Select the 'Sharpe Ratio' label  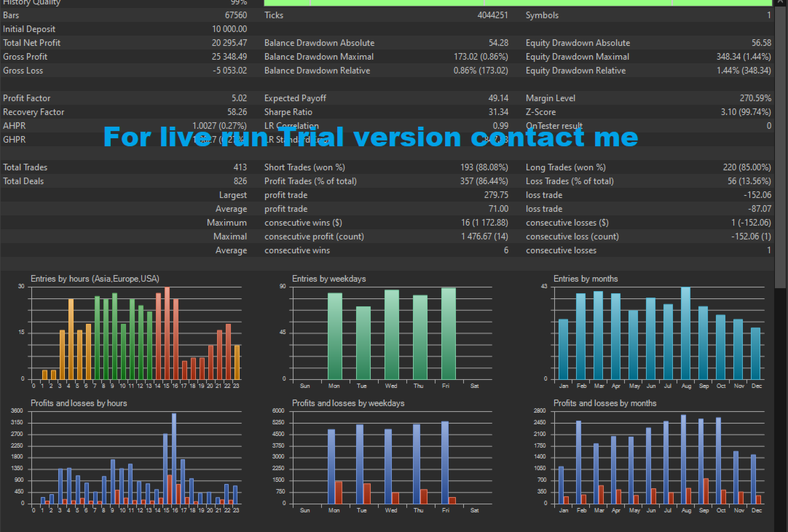pos(288,112)
